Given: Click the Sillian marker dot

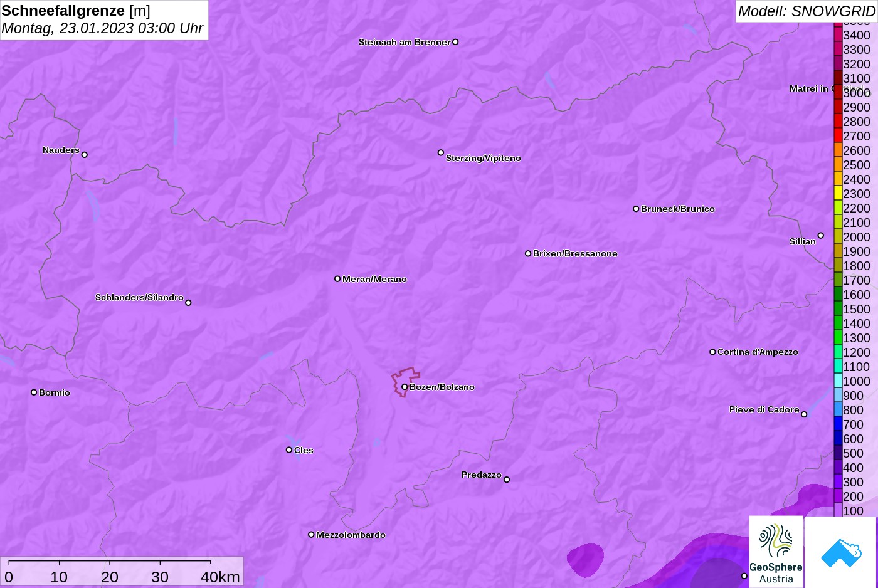Looking at the screenshot, I should coord(821,236).
